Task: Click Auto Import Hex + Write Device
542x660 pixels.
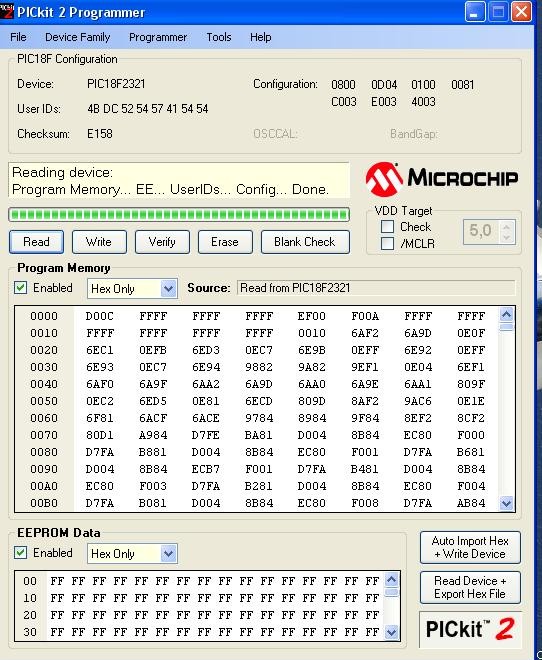Action: tap(470, 547)
